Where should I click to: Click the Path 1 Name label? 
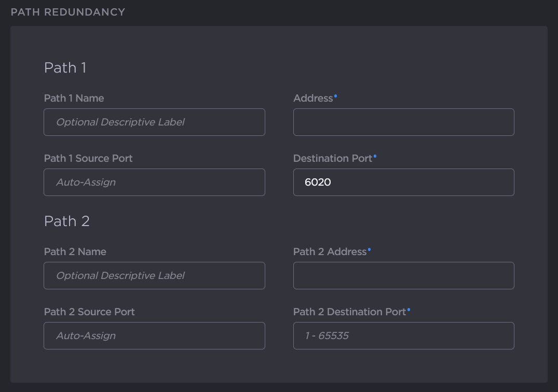point(74,98)
